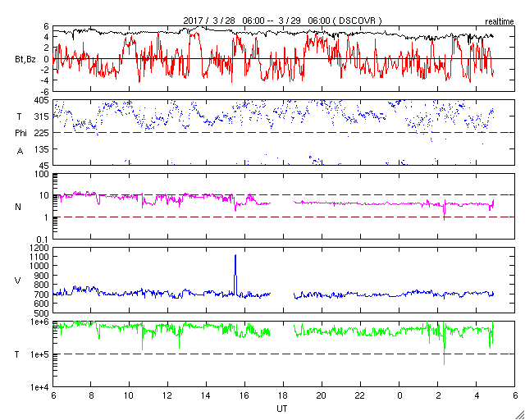The image size is (525, 420).
Task: Click the "-2" tick on Bt,Bz axis
Action: pyautogui.click(x=45, y=70)
